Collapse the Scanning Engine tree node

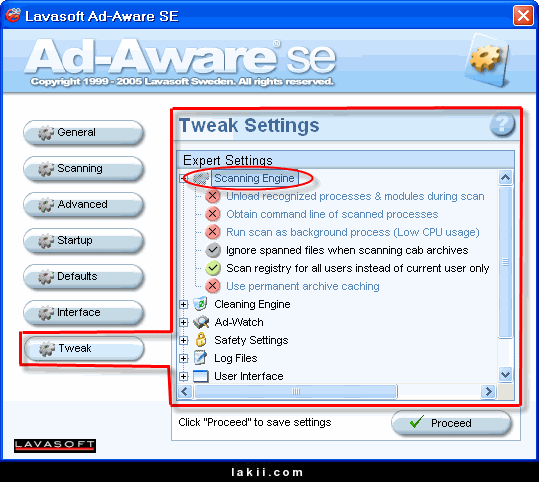pyautogui.click(x=183, y=178)
